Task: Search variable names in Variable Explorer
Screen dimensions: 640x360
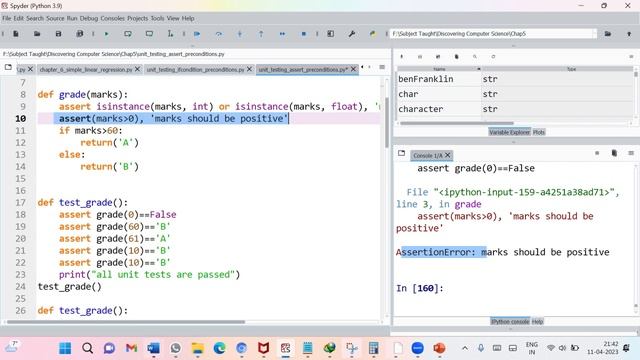Action: [475, 57]
